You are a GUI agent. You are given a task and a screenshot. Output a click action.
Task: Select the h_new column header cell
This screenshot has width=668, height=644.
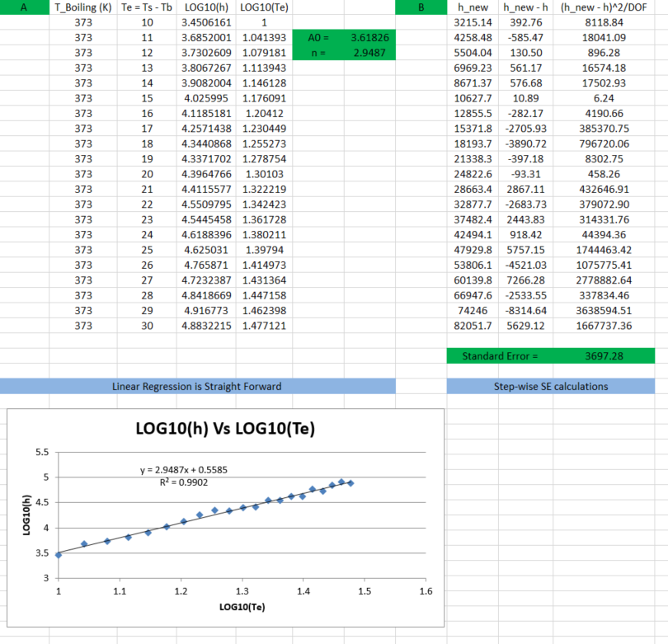click(x=473, y=7)
